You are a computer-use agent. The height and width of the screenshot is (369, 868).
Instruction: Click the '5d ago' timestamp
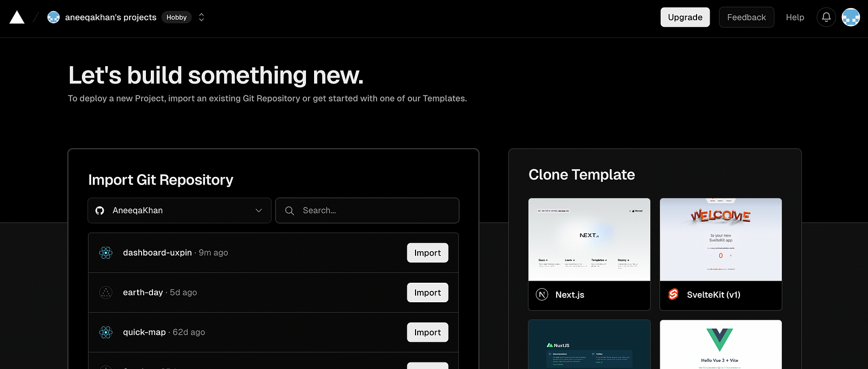pos(183,292)
